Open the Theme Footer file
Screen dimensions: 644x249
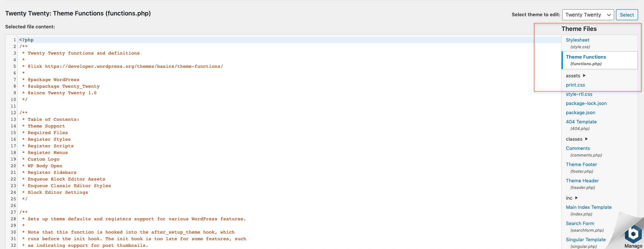pos(581,165)
